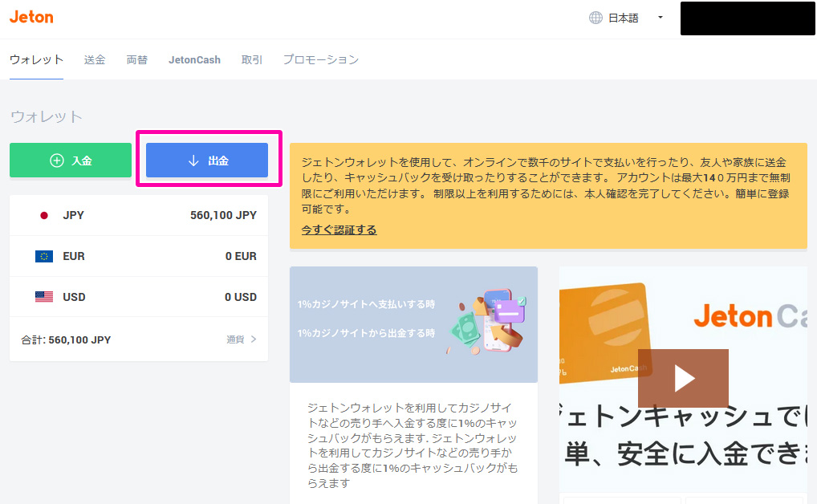Click the yellow verification notice paragraph
The width and height of the screenshot is (817, 504).
tap(546, 185)
